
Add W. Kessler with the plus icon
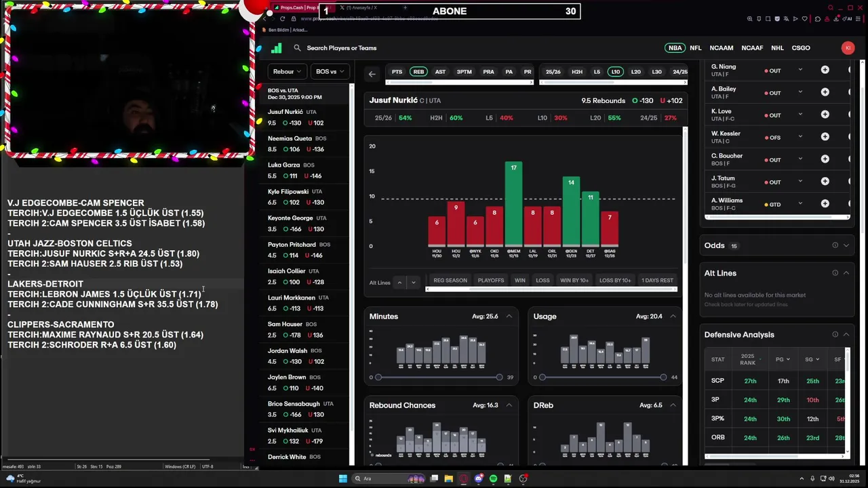825,137
